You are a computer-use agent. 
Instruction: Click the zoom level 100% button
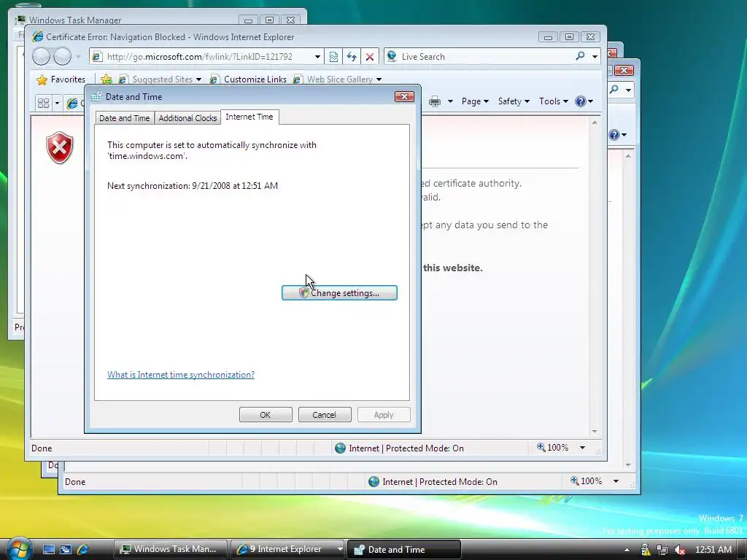[x=553, y=448]
